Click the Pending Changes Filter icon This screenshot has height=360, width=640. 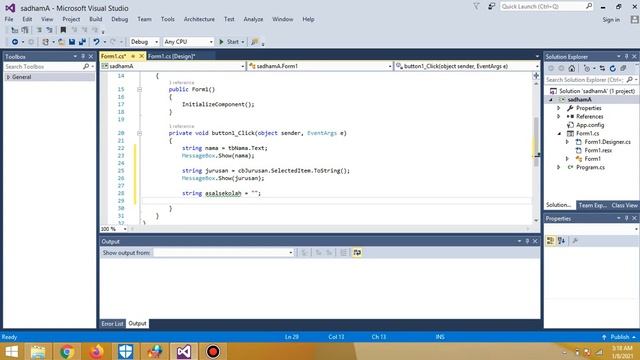(587, 69)
